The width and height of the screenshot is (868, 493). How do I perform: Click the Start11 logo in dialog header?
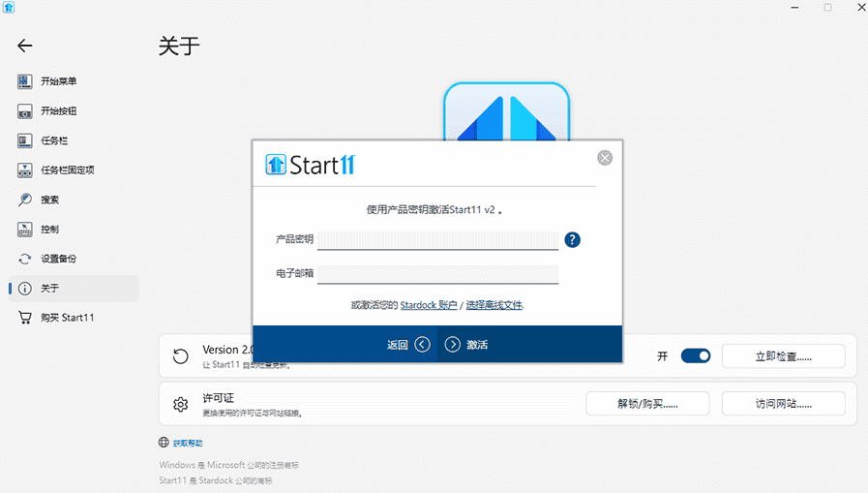click(x=310, y=165)
